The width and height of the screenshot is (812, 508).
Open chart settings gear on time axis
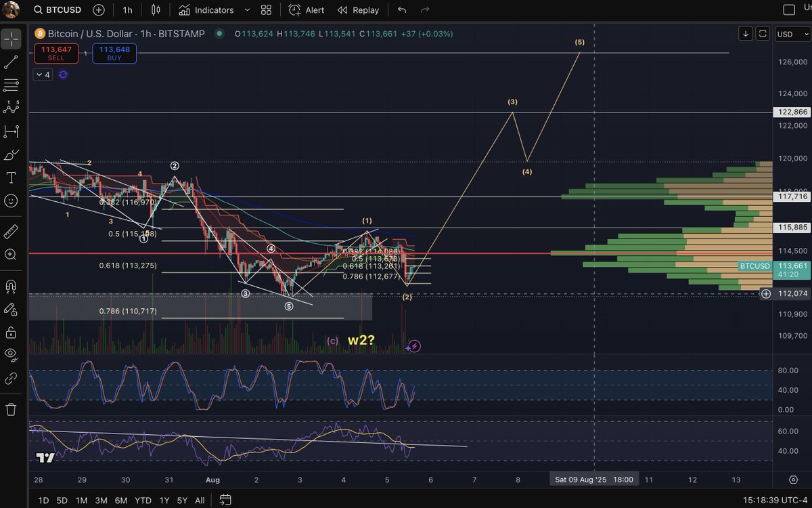pyautogui.click(x=794, y=480)
